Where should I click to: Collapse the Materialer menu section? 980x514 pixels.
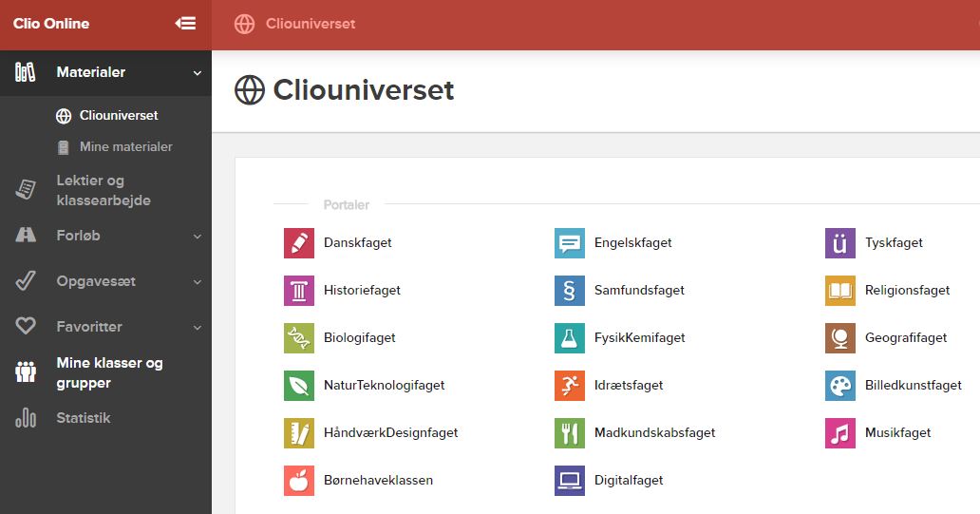point(198,73)
